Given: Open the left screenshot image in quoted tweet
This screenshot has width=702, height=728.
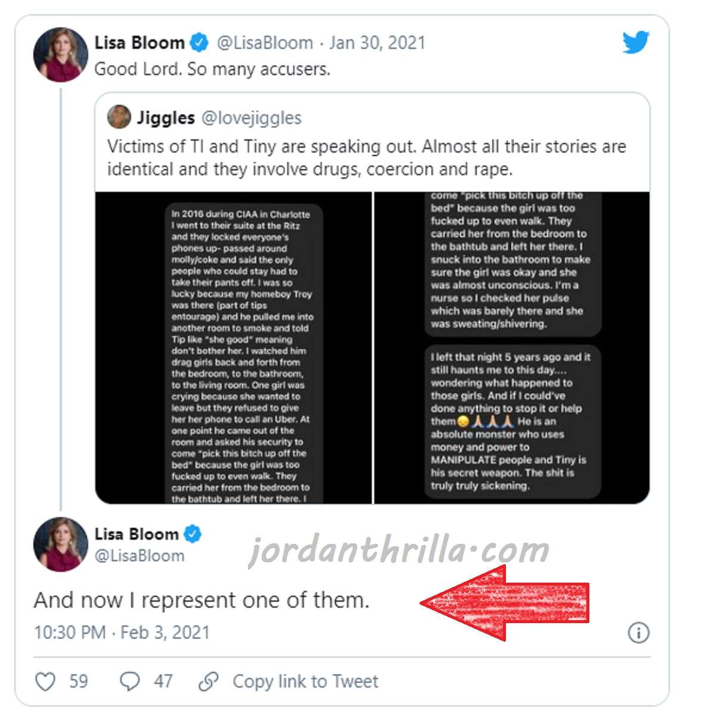Looking at the screenshot, I should click(x=234, y=348).
